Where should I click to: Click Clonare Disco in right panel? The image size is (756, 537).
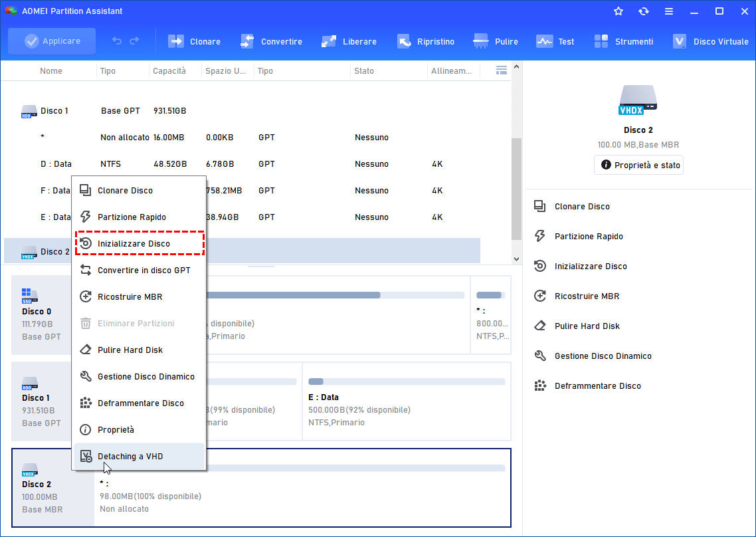[572, 207]
